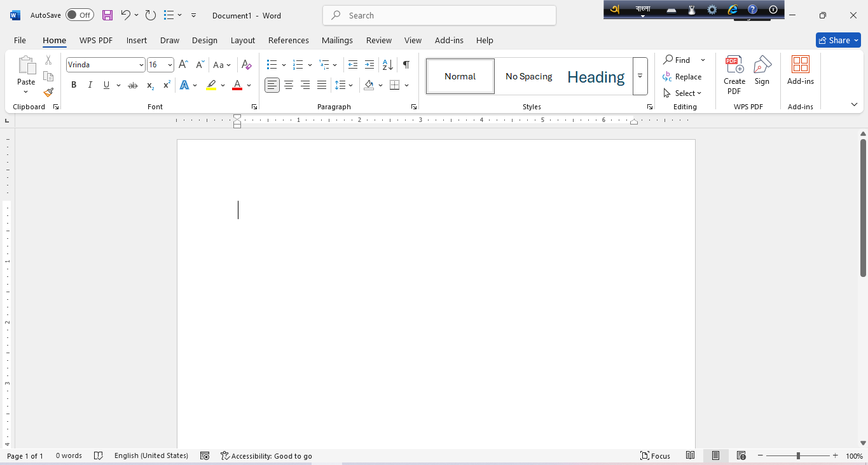This screenshot has height=465, width=868.
Task: Click the Replace button
Action: coord(682,77)
